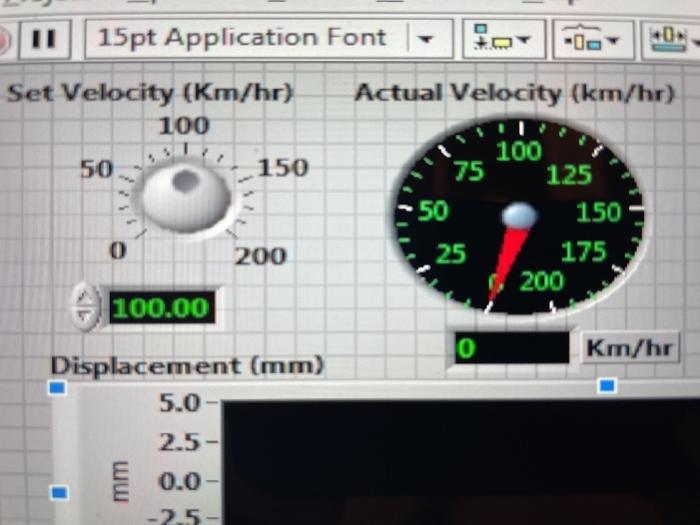Click the 25 label on the gauge

click(x=451, y=254)
